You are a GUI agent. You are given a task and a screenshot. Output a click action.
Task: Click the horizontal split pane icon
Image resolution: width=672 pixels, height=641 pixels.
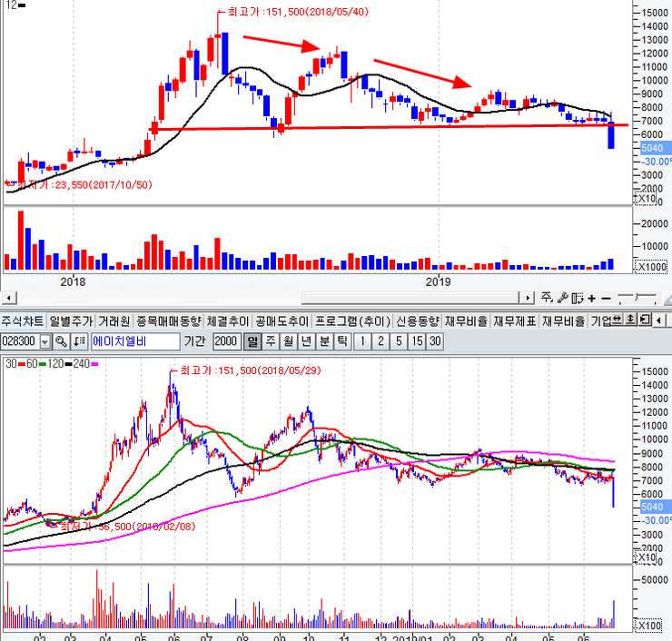pyautogui.click(x=617, y=320)
